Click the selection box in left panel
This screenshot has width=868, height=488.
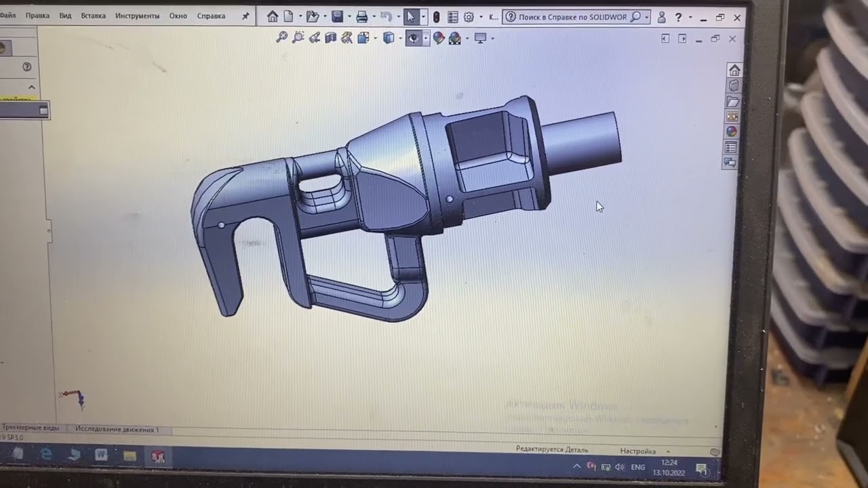24,110
